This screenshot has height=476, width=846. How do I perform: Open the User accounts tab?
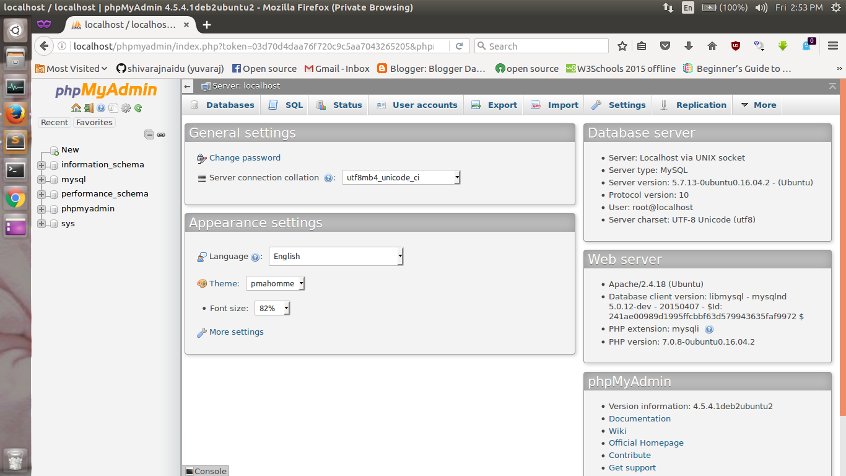(417, 105)
